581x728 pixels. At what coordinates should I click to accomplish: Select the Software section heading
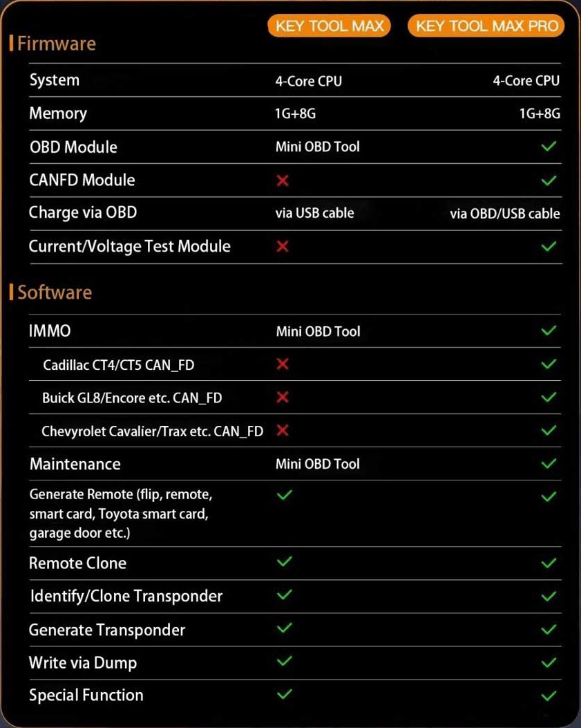click(55, 292)
